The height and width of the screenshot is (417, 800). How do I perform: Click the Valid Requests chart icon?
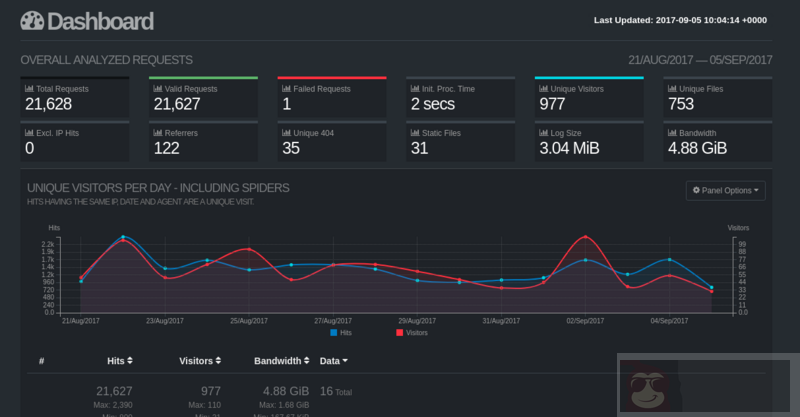point(157,89)
